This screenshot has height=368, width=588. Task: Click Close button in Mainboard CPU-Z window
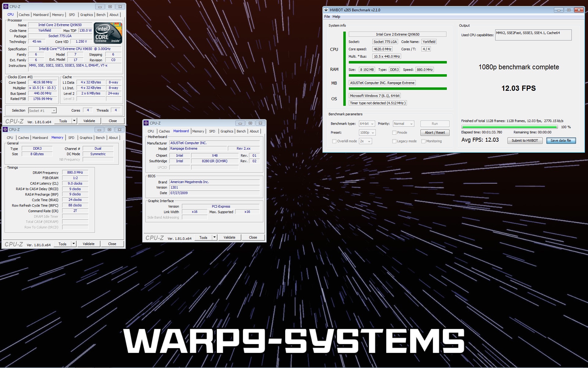(253, 237)
